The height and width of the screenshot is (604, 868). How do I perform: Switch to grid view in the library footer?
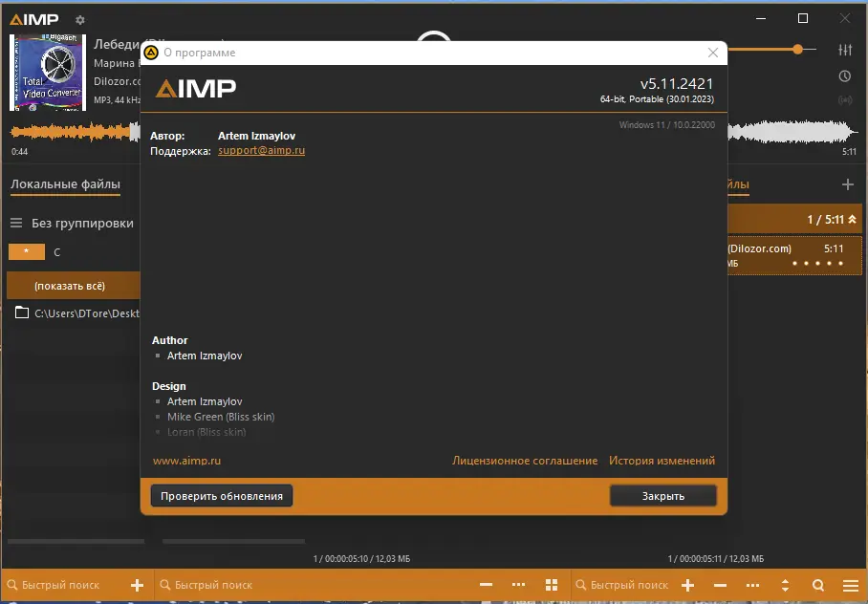pyautogui.click(x=552, y=585)
